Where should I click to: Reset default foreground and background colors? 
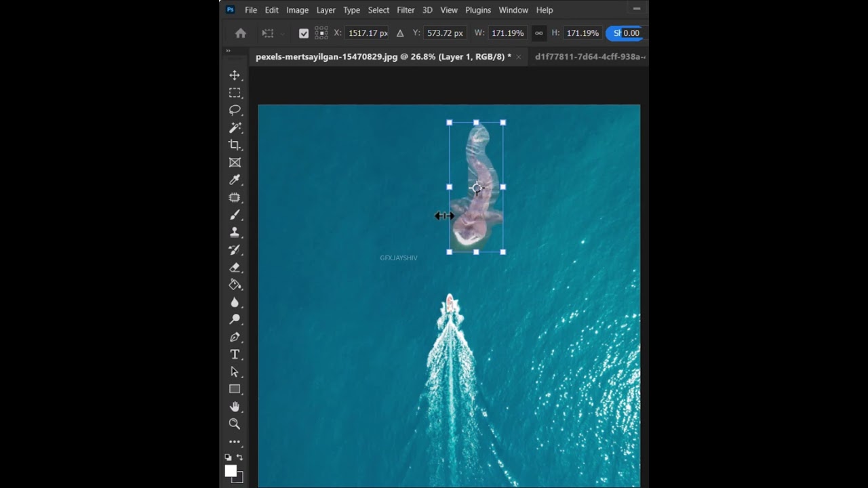click(229, 457)
